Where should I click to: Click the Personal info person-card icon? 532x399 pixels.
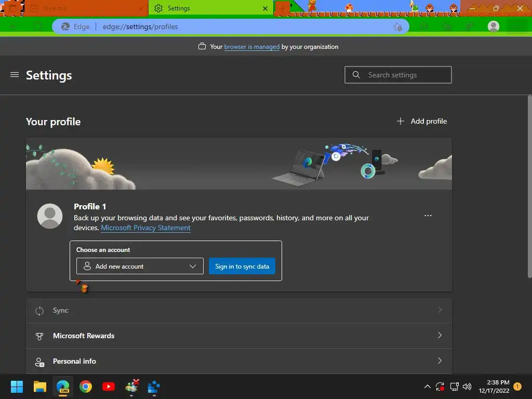point(39,362)
